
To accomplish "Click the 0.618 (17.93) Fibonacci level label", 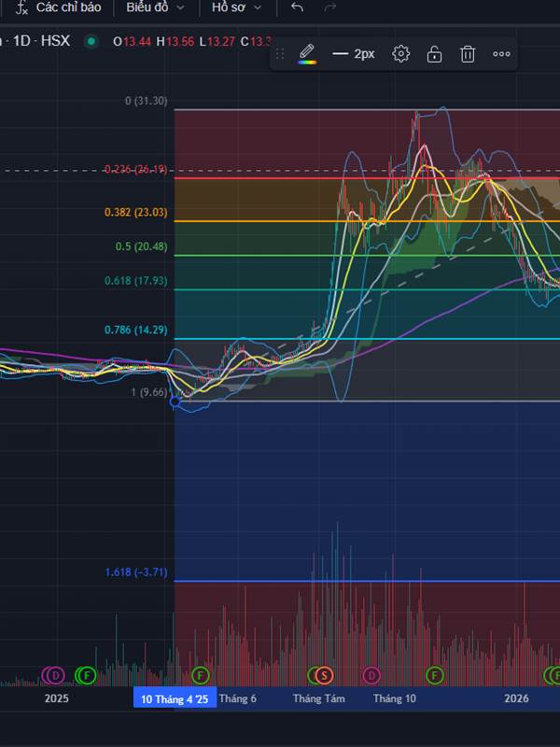I will 136,281.
